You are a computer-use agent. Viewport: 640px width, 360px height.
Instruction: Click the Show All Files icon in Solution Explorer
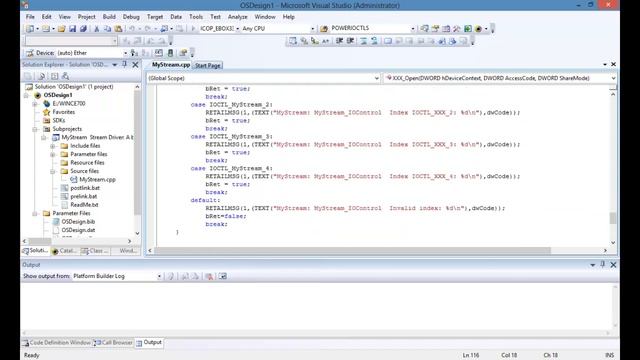(41, 76)
